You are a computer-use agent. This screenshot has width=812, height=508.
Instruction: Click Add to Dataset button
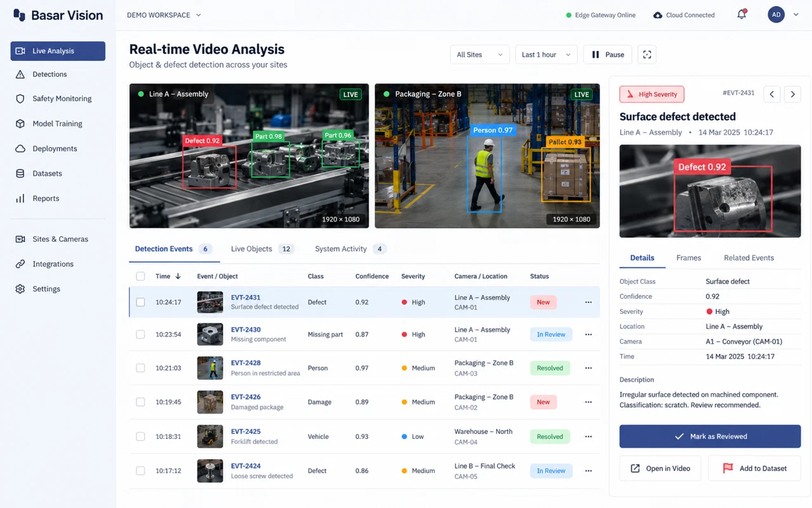pos(754,468)
